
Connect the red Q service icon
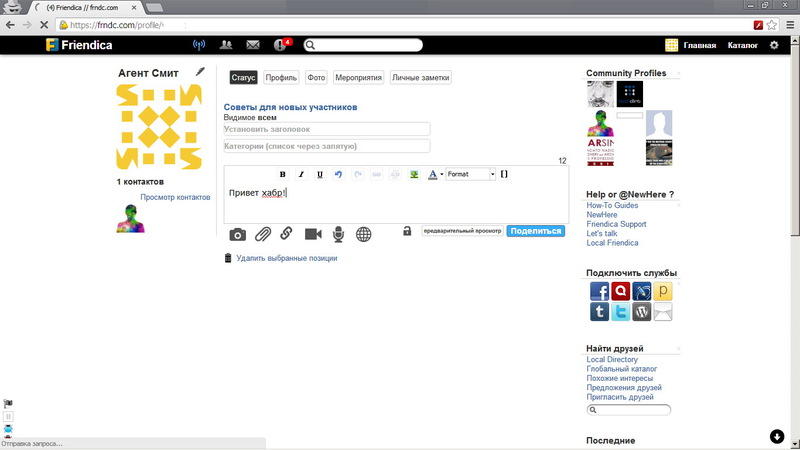(620, 291)
